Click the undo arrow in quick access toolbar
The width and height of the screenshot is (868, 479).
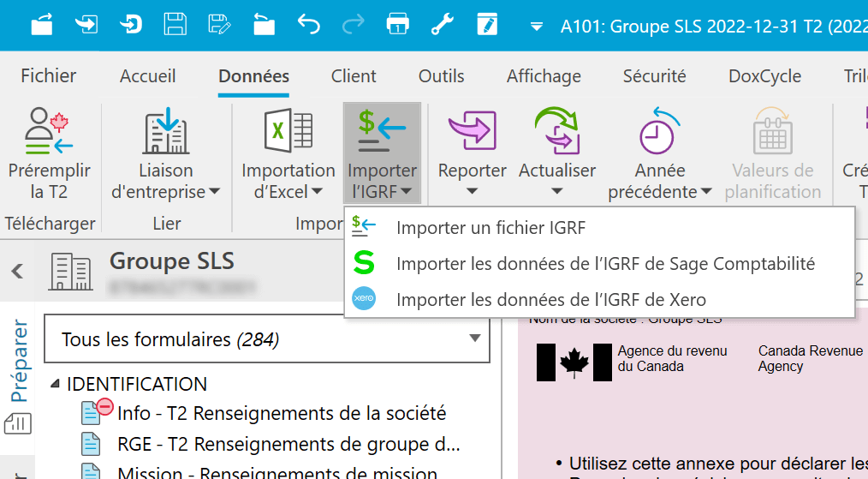(x=308, y=24)
